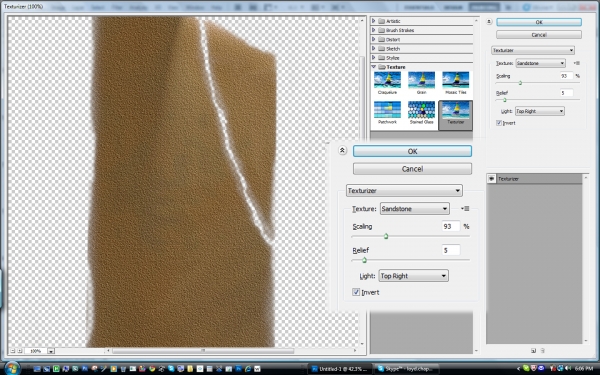Switch to Untitled-1 Photoshop taskbar button

point(339,369)
